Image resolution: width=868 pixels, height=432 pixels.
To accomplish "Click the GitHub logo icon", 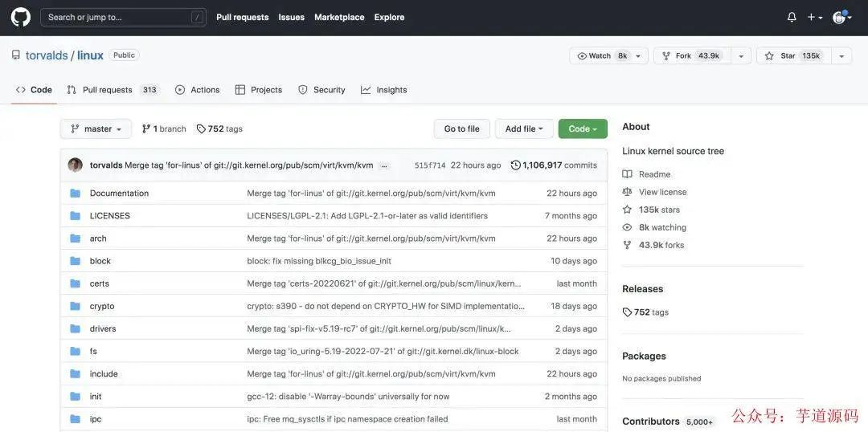I will pyautogui.click(x=20, y=17).
